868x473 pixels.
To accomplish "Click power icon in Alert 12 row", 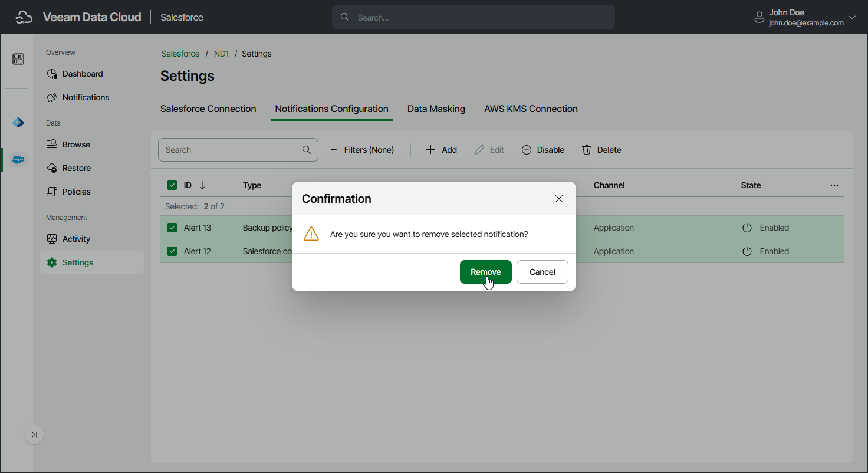I will click(747, 251).
